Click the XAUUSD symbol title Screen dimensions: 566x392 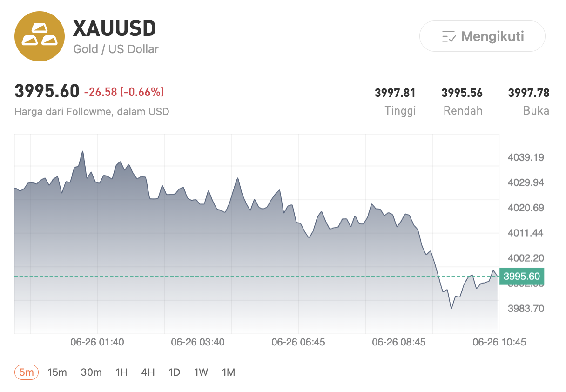[x=115, y=29]
